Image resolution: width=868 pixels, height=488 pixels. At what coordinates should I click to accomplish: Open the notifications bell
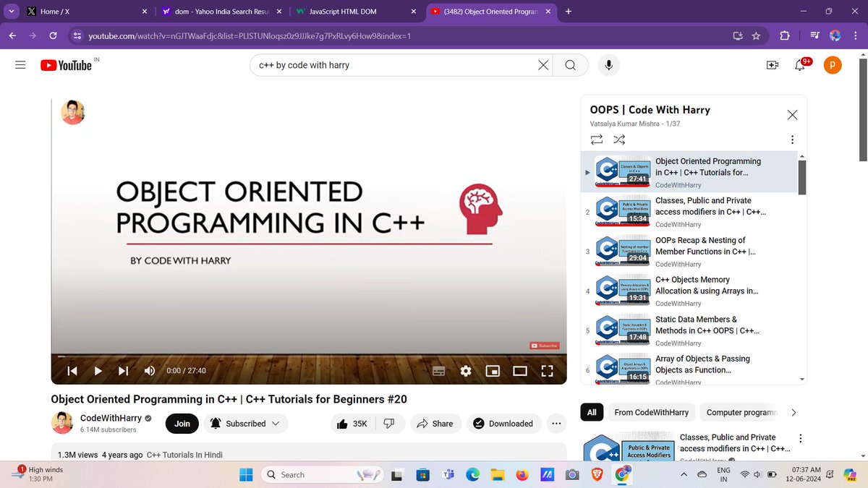[x=800, y=65]
